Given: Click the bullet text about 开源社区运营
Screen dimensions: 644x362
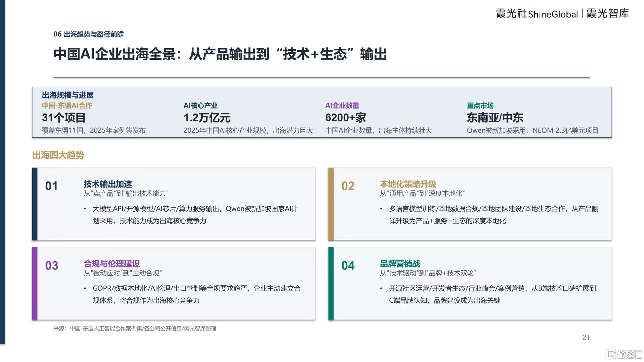Looking at the screenshot, I should coord(493,294).
